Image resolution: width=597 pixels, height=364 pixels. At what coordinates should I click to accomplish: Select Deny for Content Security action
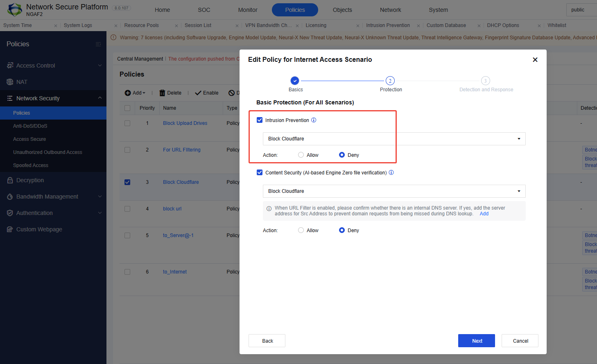342,230
